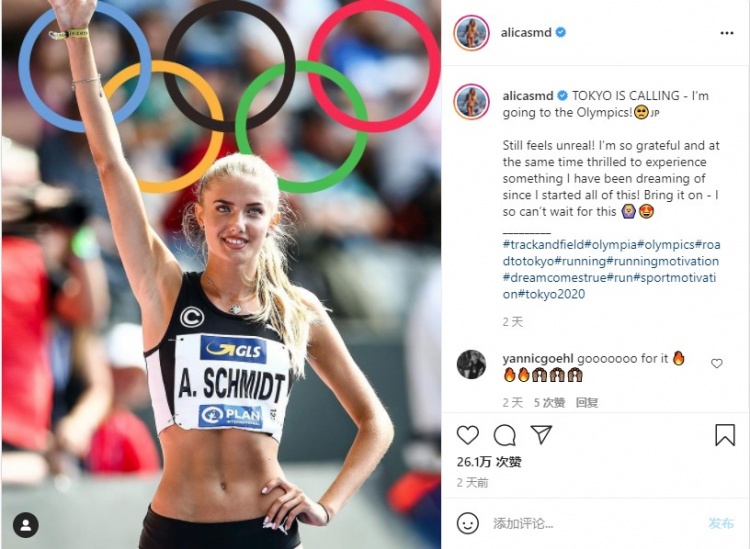Save post with bookmark icon
The height and width of the screenshot is (549, 750).
725,435
